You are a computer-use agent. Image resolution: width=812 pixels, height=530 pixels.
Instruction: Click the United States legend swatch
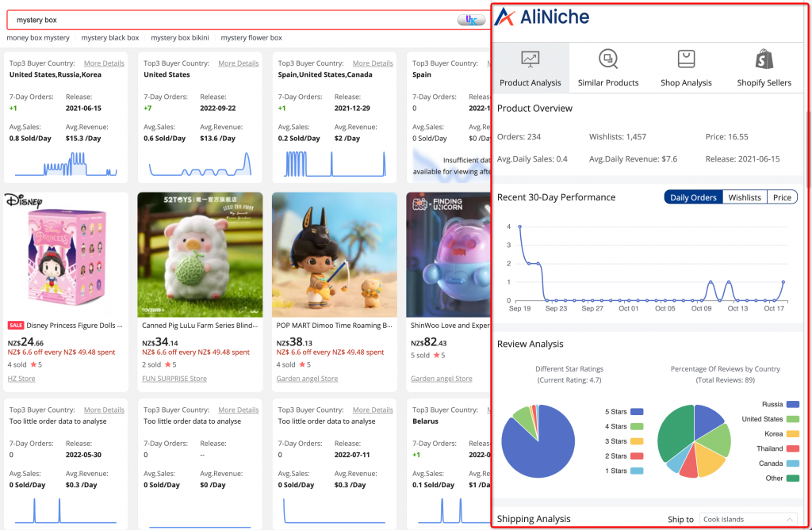793,419
